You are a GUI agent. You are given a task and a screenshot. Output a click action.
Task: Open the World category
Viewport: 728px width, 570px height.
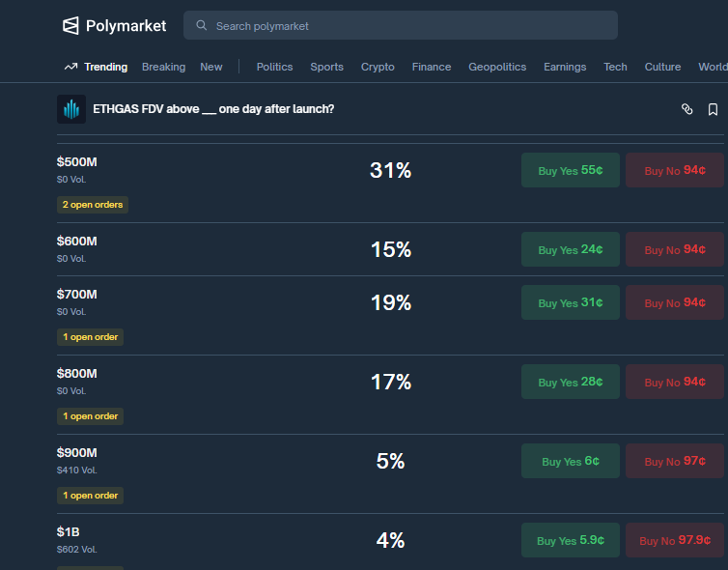[713, 67]
